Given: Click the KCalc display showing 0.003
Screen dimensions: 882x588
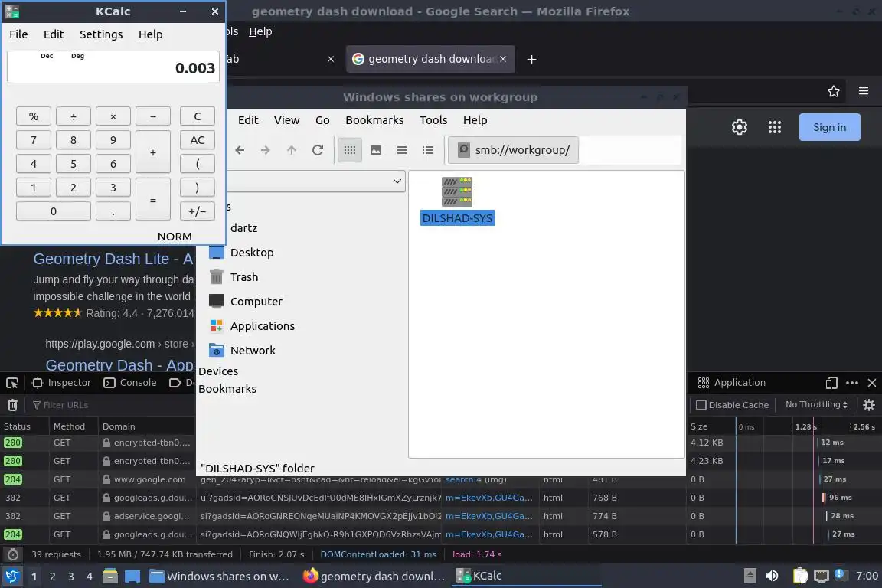Looking at the screenshot, I should tap(113, 67).
